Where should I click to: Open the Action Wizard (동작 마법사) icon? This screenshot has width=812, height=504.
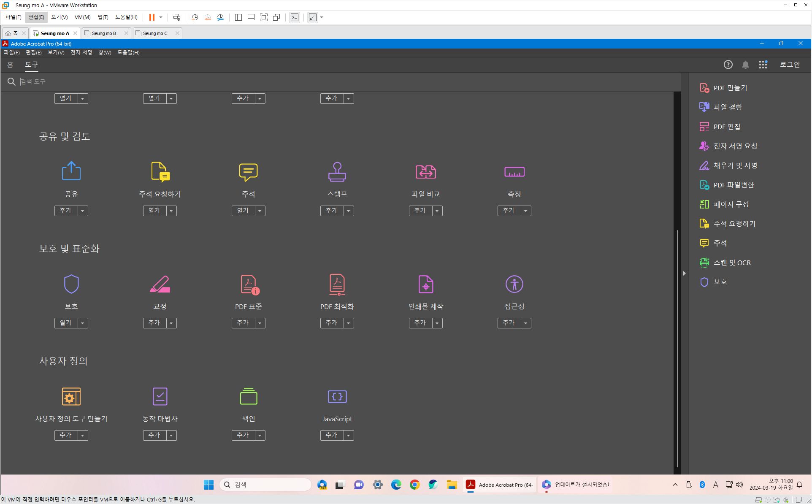point(160,396)
